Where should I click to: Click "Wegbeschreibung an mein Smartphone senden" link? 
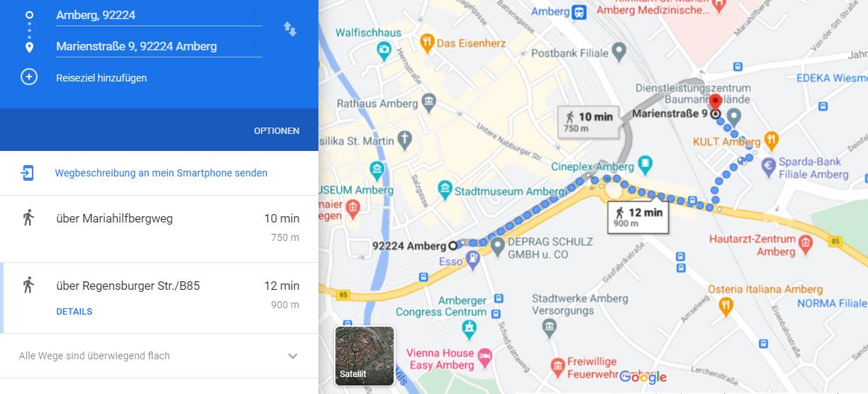pos(161,173)
